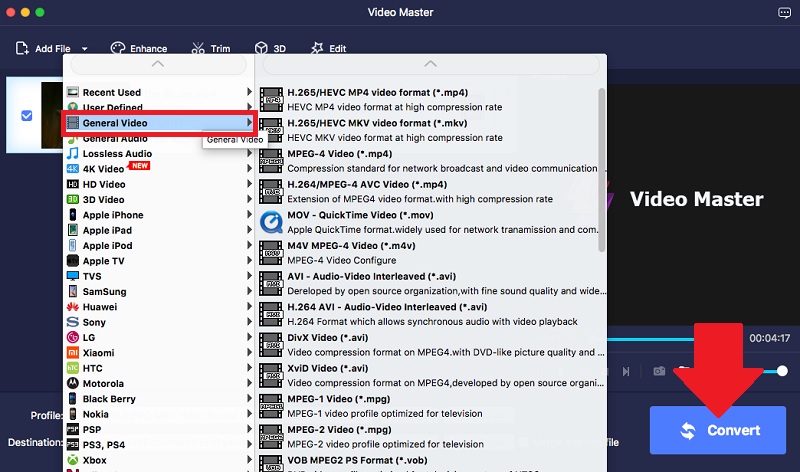Image resolution: width=800 pixels, height=472 pixels.
Task: Open the Edit magic wand tool
Action: (x=329, y=48)
